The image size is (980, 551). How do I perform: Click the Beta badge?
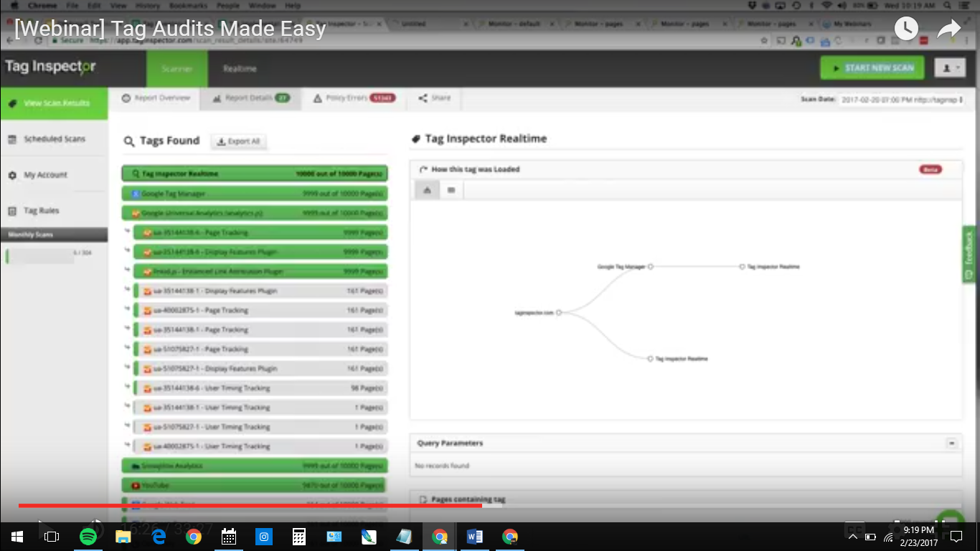click(930, 170)
